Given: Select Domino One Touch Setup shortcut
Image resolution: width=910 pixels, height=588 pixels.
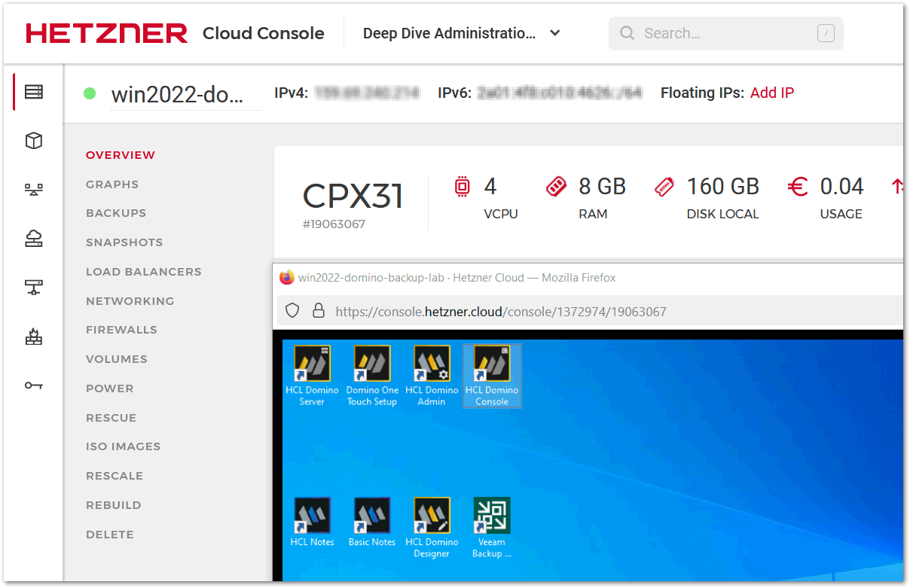Looking at the screenshot, I should pyautogui.click(x=372, y=376).
